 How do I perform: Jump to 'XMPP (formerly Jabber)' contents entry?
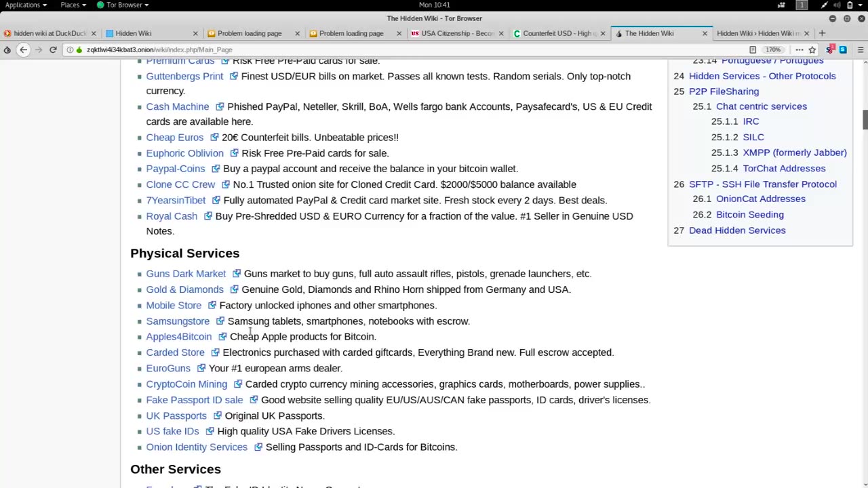pyautogui.click(x=795, y=152)
